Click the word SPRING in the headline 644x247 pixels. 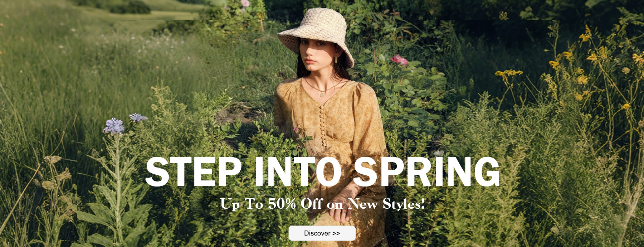tap(426, 172)
